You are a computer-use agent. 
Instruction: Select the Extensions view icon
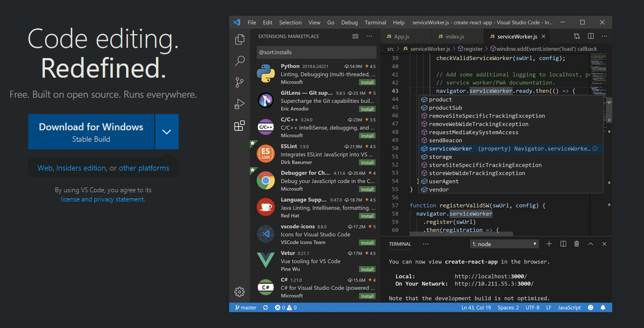click(x=239, y=125)
